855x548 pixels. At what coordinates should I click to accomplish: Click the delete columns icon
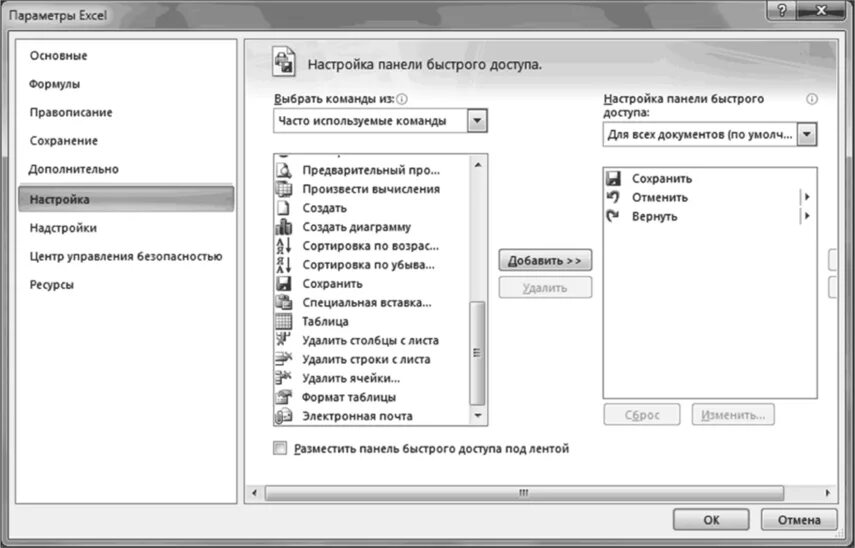coord(284,340)
